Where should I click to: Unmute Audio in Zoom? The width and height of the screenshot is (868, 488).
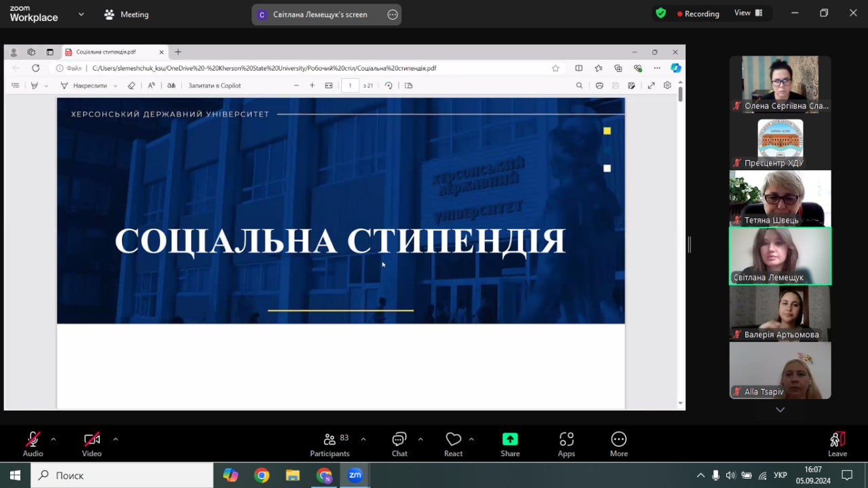33,444
